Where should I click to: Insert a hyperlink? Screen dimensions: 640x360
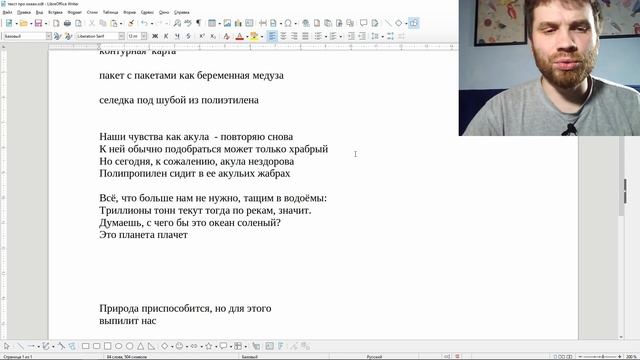tap(306, 23)
